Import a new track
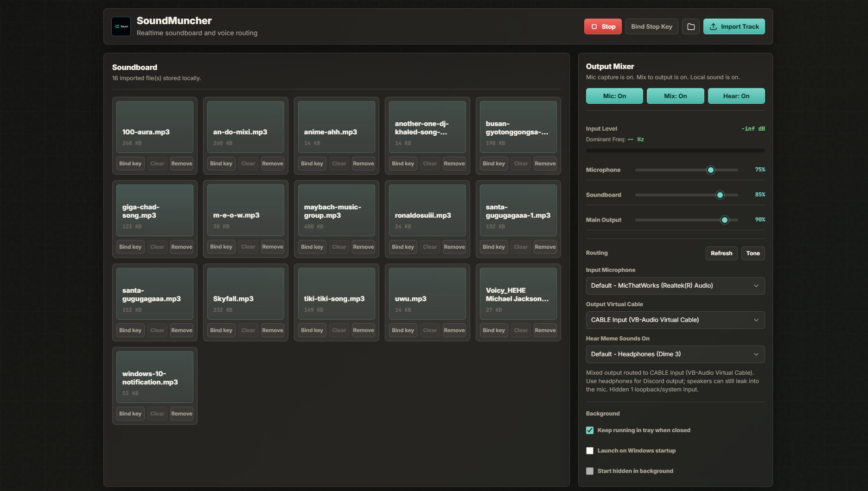Screen dimensions: 868x491 click(734, 26)
